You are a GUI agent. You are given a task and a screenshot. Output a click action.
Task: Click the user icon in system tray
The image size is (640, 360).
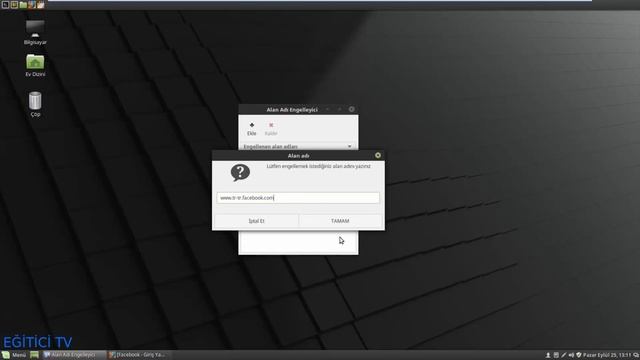click(548, 355)
